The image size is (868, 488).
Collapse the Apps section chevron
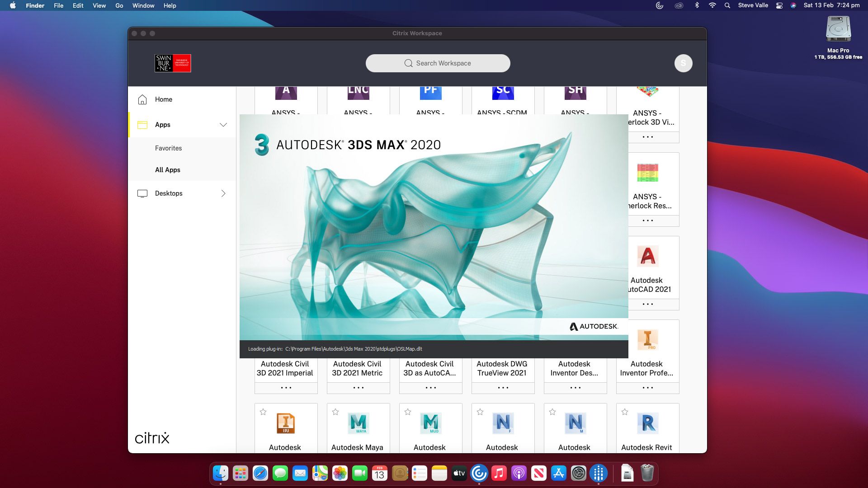[x=223, y=125]
